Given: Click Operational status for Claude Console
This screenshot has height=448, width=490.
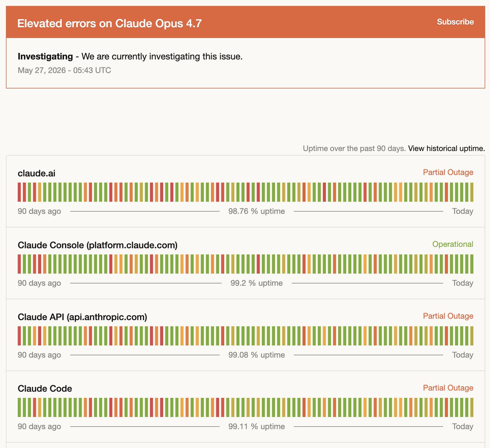Looking at the screenshot, I should coord(453,244).
